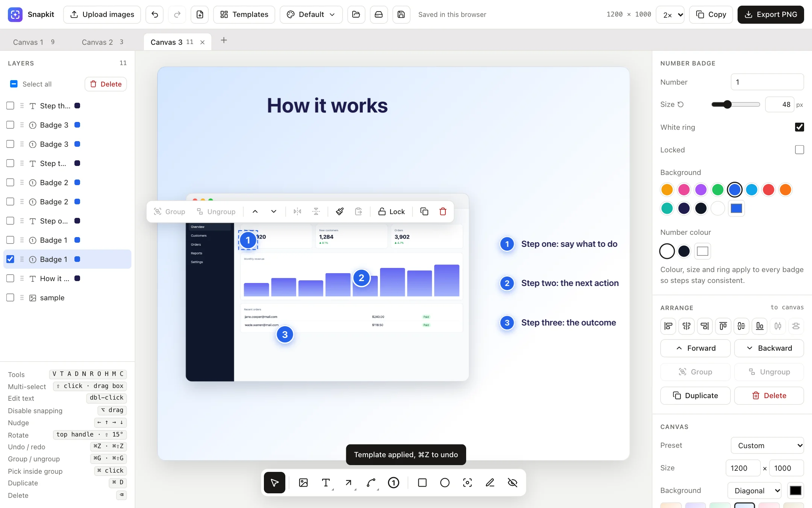Click the paint brush style icon in floating toolbar

339,211
